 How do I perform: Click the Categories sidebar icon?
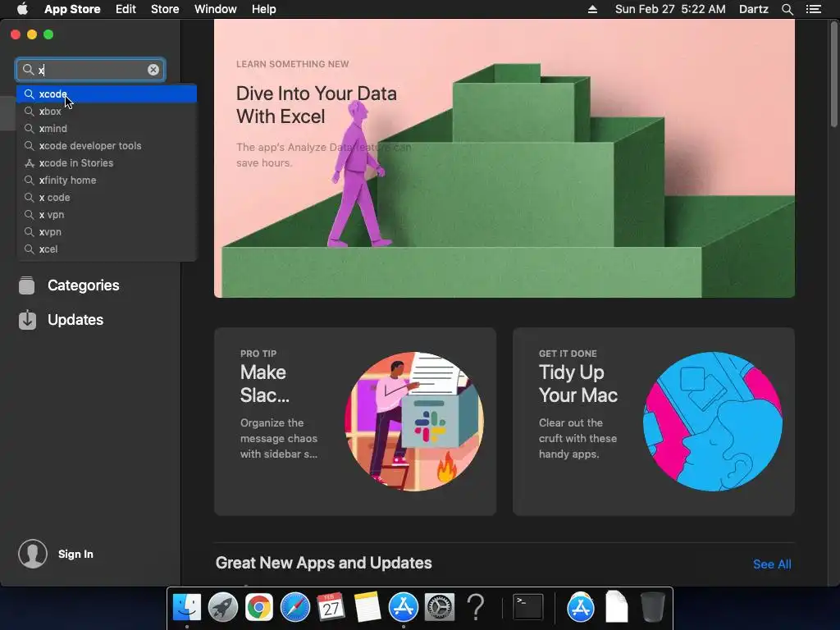[x=27, y=285]
